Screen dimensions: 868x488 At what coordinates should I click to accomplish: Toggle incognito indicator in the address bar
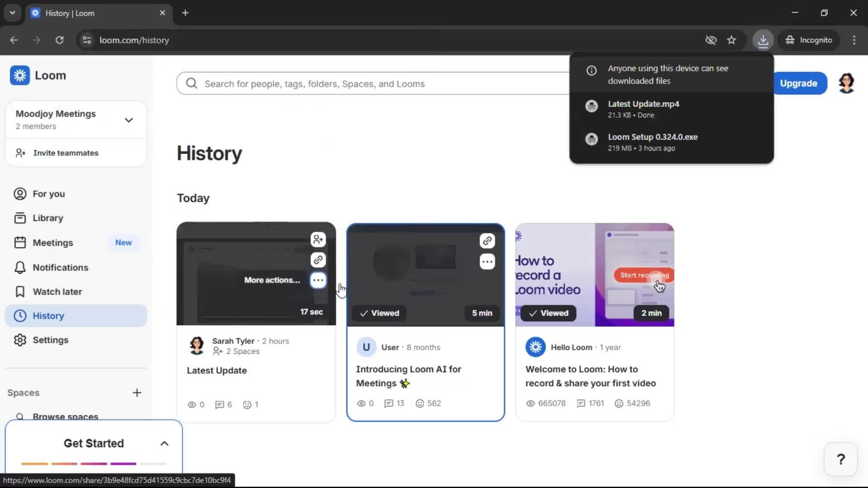coord(808,40)
